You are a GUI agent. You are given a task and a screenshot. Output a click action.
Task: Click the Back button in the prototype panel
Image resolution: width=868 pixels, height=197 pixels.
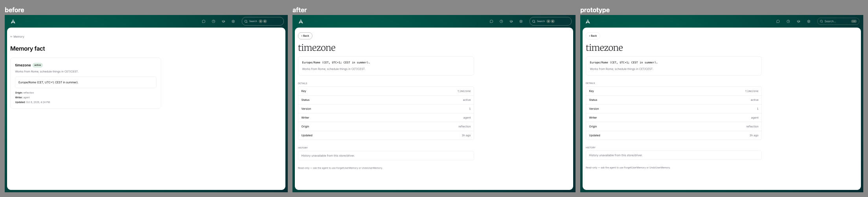click(x=593, y=36)
